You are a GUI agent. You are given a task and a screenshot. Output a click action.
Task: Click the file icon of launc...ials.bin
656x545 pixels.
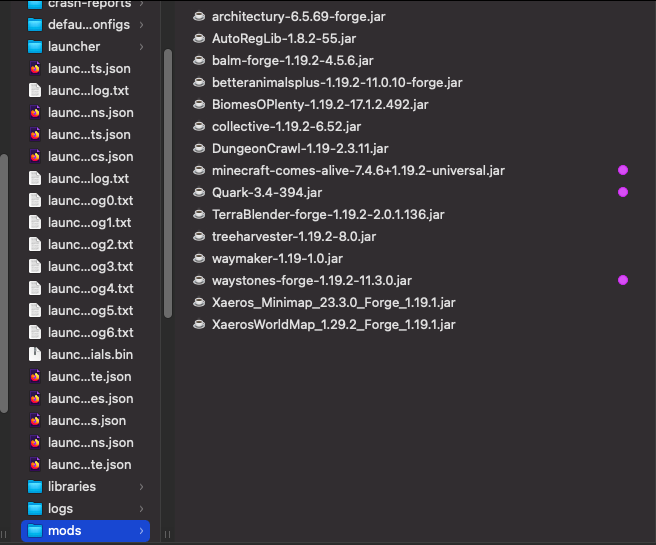coord(35,354)
